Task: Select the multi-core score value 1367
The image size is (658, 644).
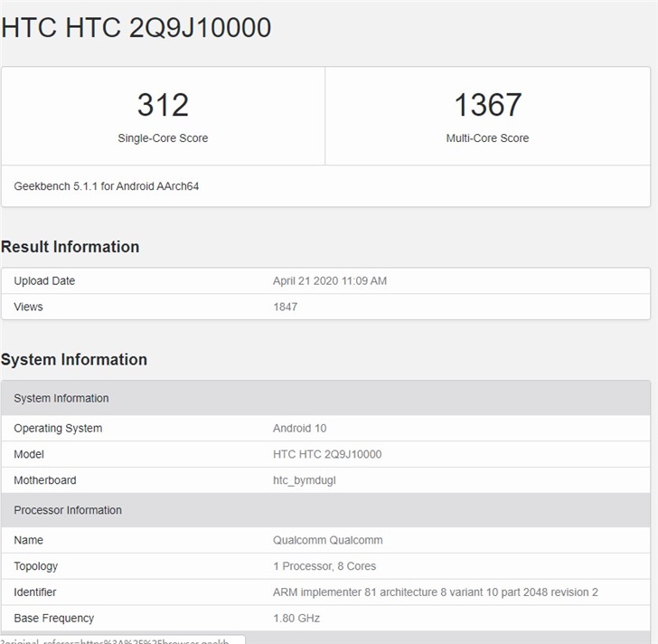Action: pos(488,105)
